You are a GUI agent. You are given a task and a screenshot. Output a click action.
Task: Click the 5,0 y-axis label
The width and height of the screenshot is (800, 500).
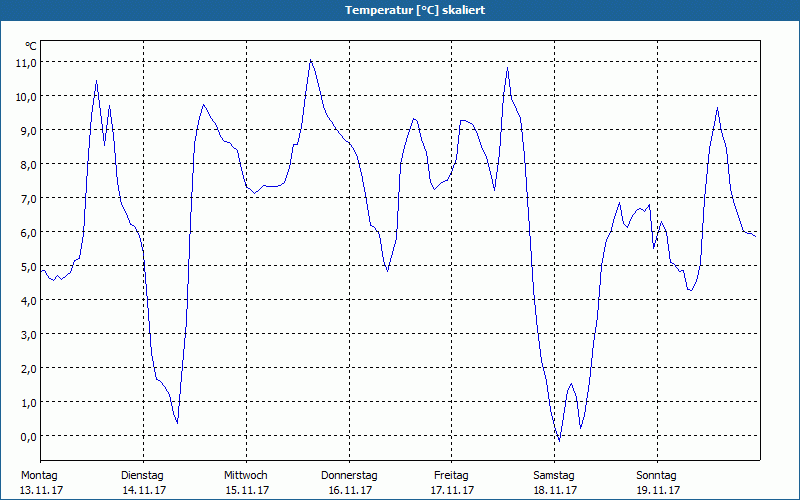tap(28, 266)
